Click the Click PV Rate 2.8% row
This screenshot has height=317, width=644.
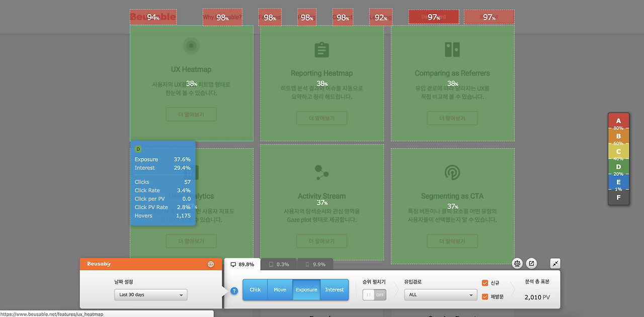tap(163, 207)
